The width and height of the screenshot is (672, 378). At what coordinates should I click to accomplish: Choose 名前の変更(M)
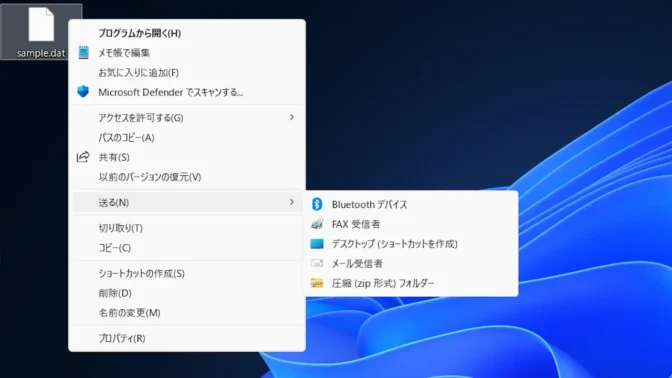click(187, 313)
